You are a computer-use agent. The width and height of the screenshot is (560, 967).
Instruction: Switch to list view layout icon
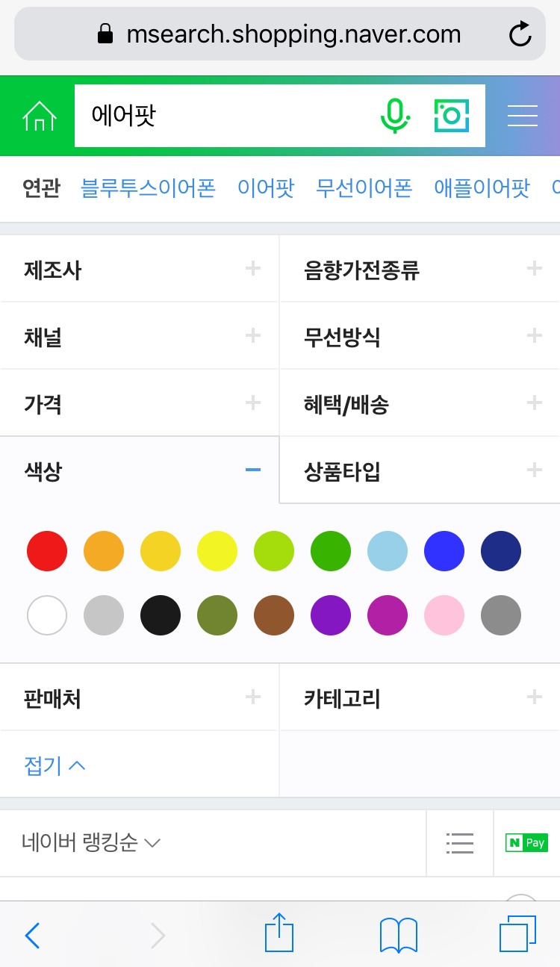tap(460, 843)
